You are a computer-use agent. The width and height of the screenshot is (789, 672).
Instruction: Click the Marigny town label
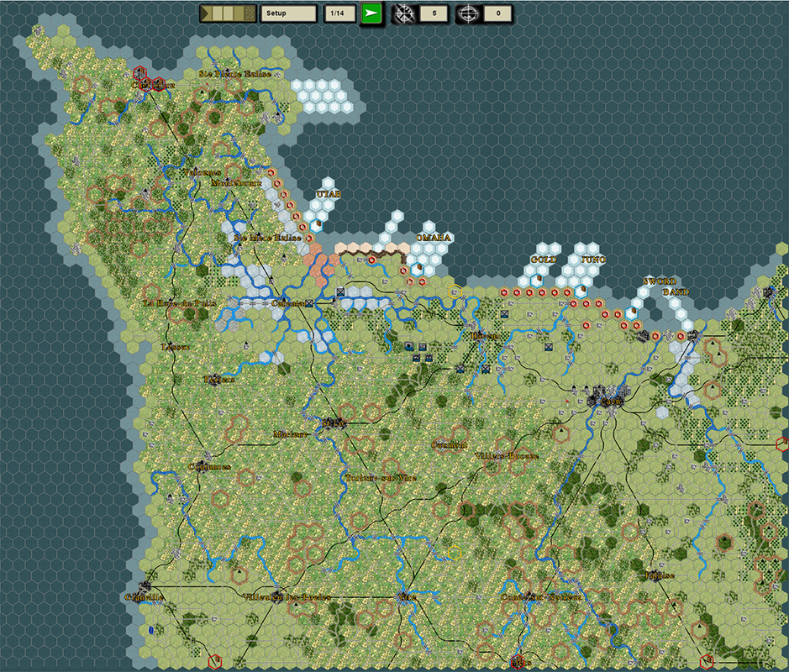291,434
